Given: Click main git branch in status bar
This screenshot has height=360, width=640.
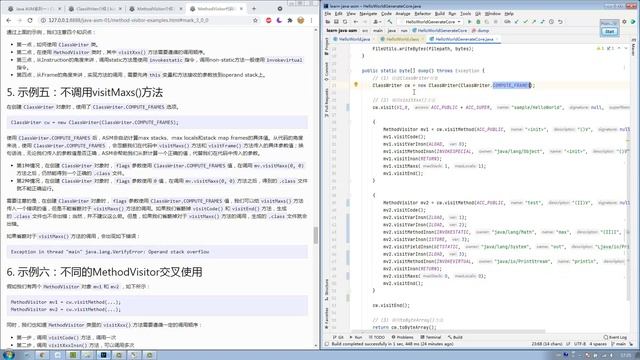Looking at the screenshot, I should click(x=619, y=344).
